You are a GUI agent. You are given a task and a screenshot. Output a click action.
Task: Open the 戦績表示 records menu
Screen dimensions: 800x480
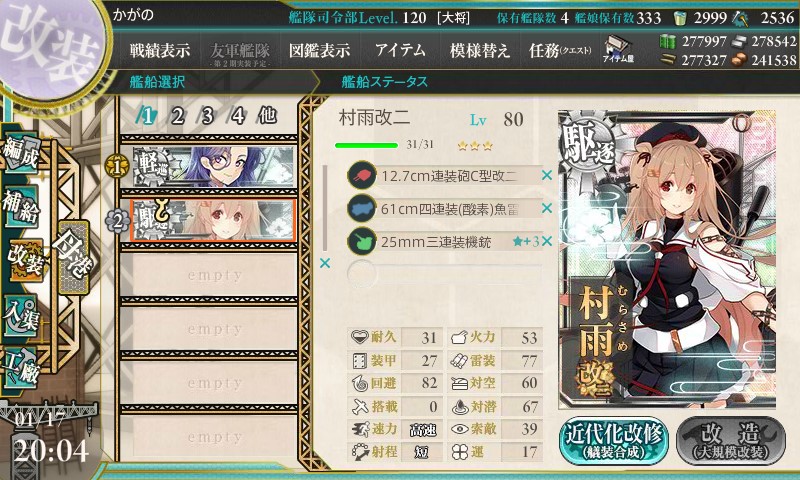[160, 50]
